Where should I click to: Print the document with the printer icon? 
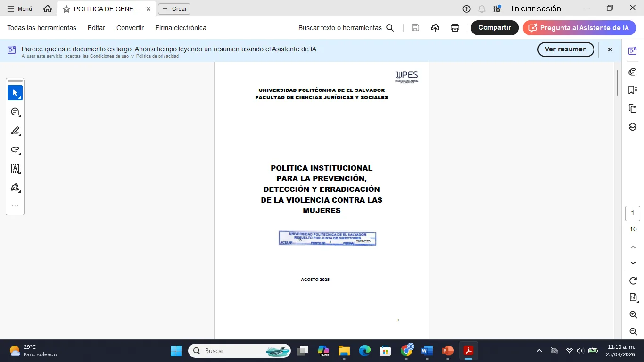point(455,28)
